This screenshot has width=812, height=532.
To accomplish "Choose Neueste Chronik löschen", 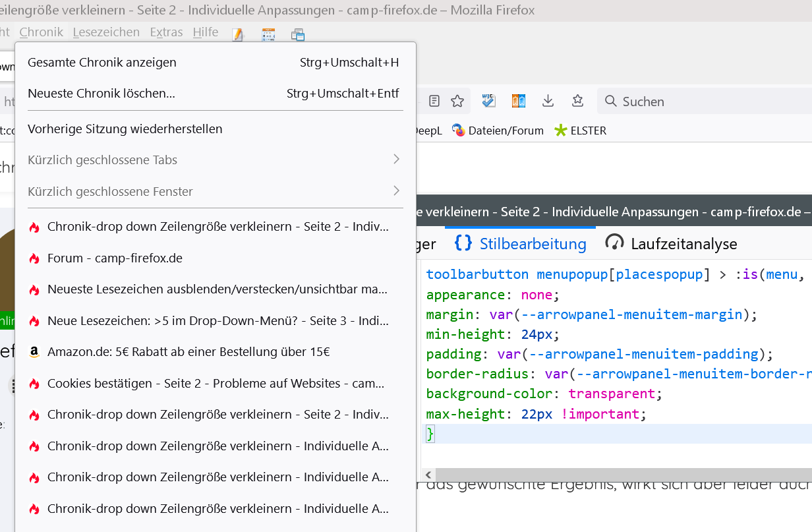I will coord(101,94).
